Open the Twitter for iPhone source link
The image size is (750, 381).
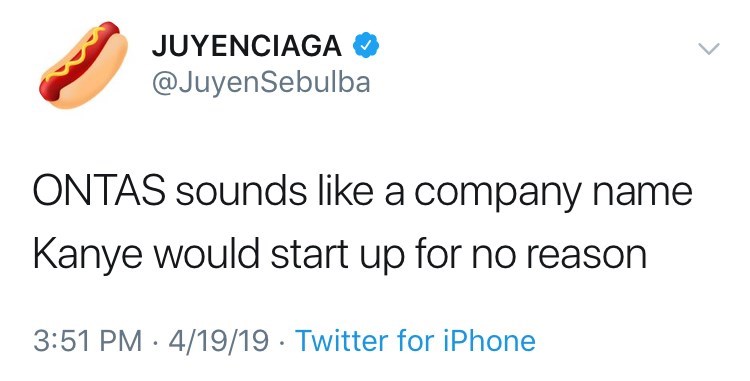[x=416, y=341]
